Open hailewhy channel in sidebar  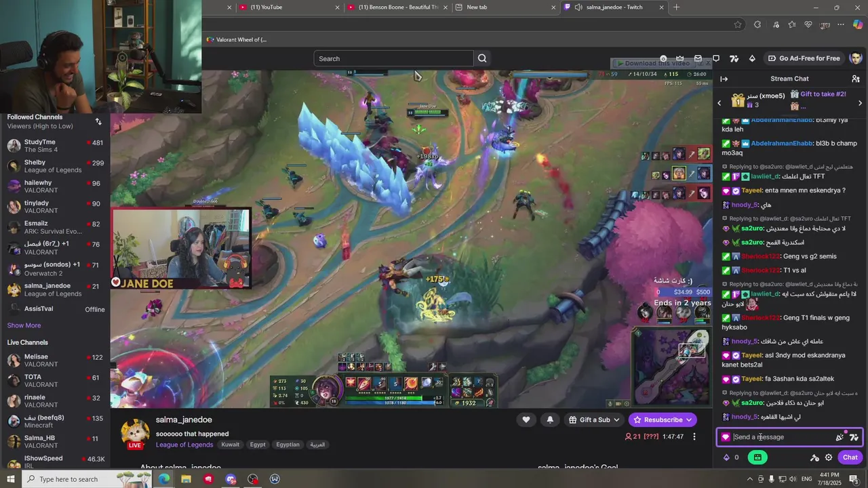pyautogui.click(x=55, y=186)
